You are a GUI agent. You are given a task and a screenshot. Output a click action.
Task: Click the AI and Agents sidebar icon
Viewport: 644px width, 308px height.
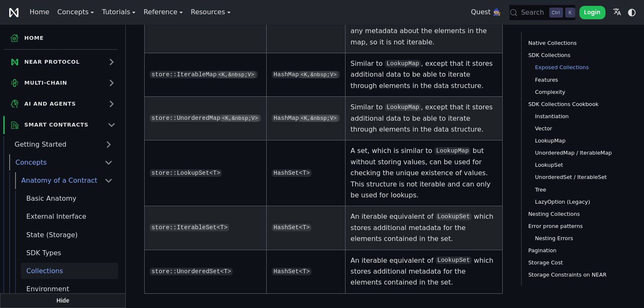(x=15, y=104)
